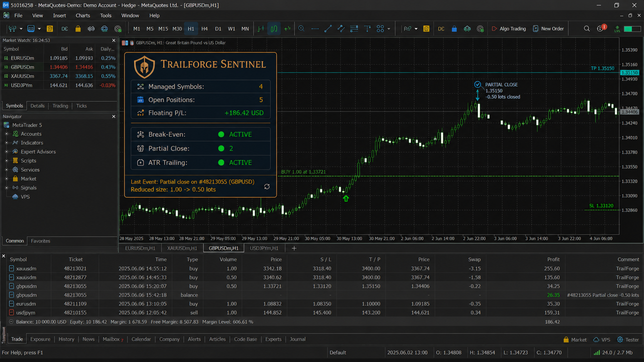Open notifications icon with red badge
644x362 pixels.
click(601, 28)
